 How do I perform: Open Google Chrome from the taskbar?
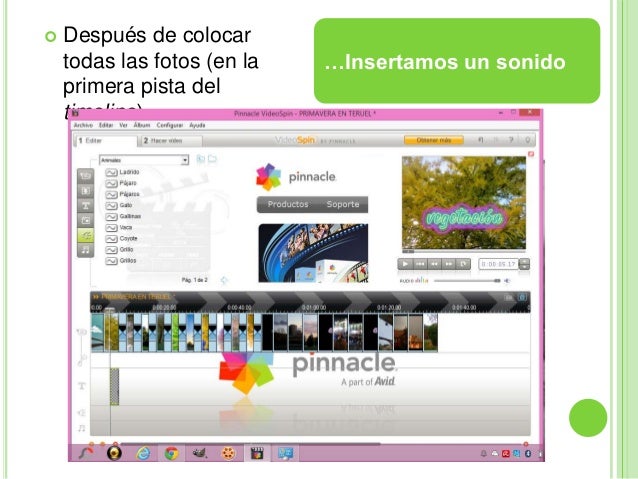(x=171, y=453)
